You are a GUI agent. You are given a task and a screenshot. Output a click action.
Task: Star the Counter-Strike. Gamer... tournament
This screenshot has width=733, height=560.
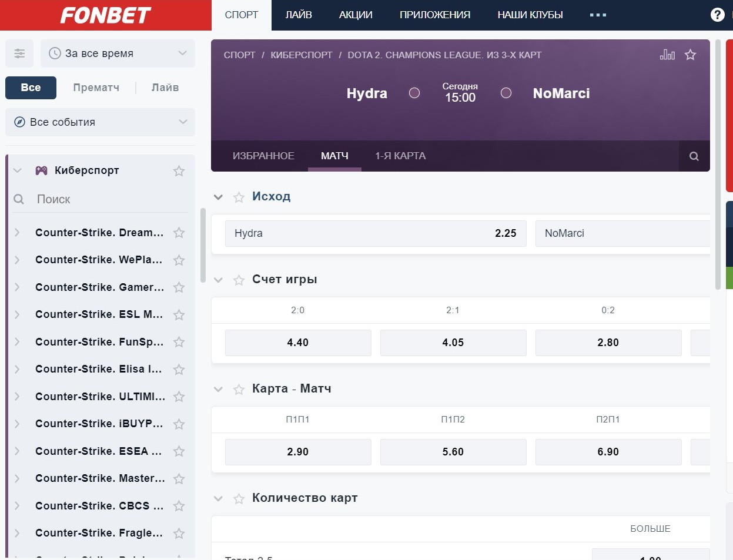tap(179, 287)
